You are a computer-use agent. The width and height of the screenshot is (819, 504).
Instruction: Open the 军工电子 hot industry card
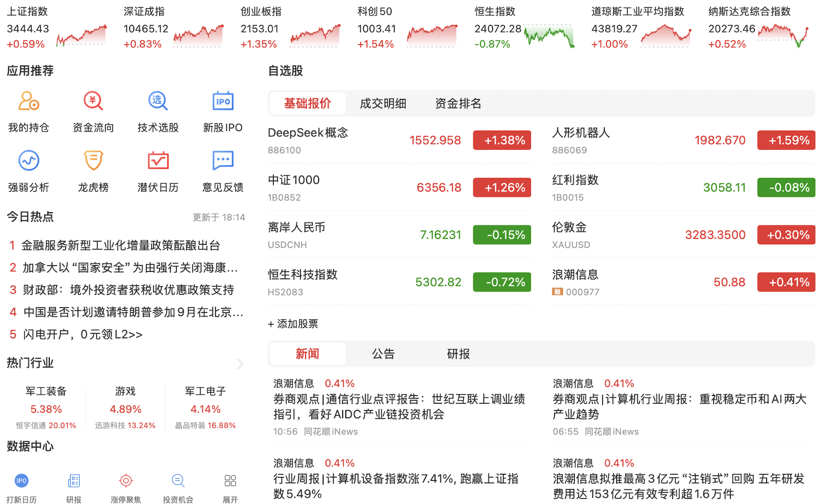205,407
